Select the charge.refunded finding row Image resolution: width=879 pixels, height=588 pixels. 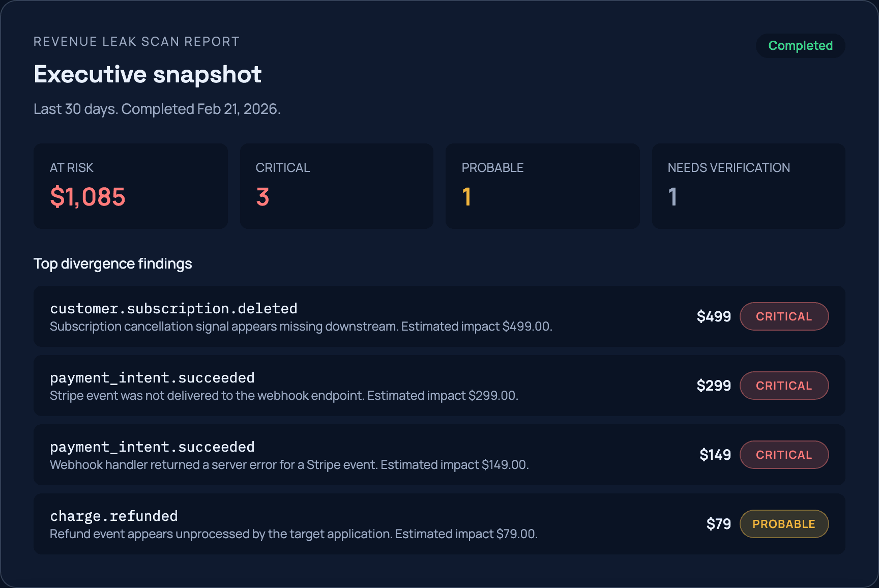coord(356,524)
